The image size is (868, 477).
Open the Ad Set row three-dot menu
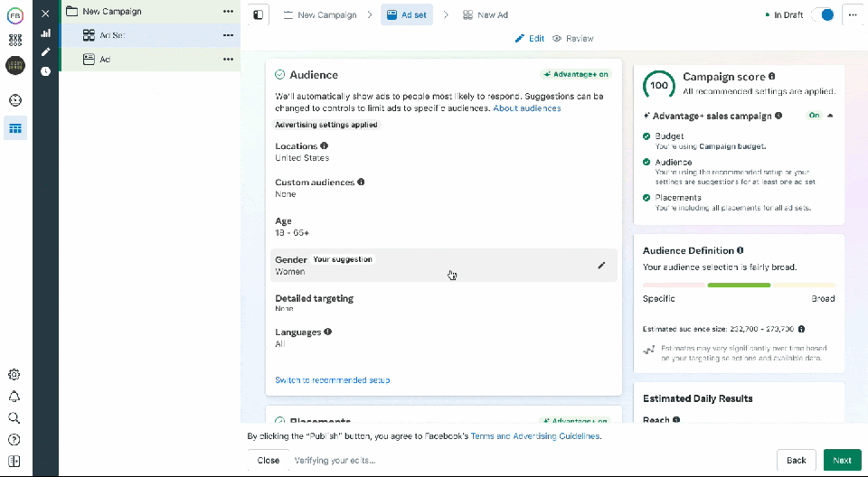[x=228, y=35]
